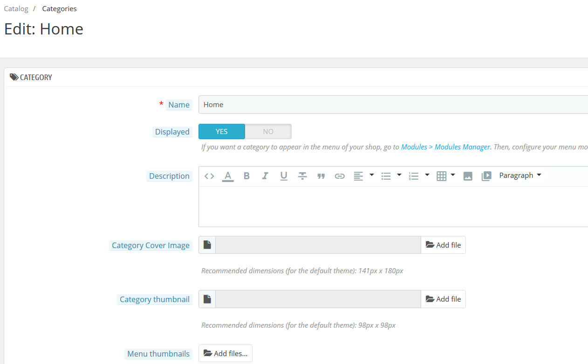Toggle bold formatting in Description
The height and width of the screenshot is (364, 588).
[246, 176]
